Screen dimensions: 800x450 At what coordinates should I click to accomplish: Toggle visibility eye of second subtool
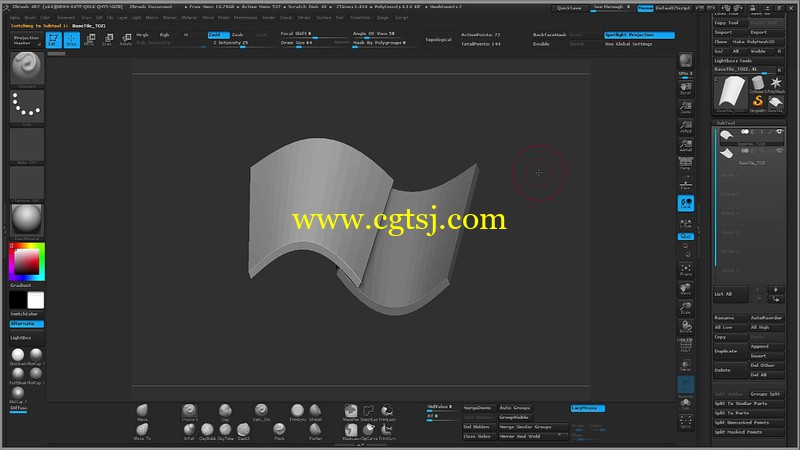tap(779, 151)
